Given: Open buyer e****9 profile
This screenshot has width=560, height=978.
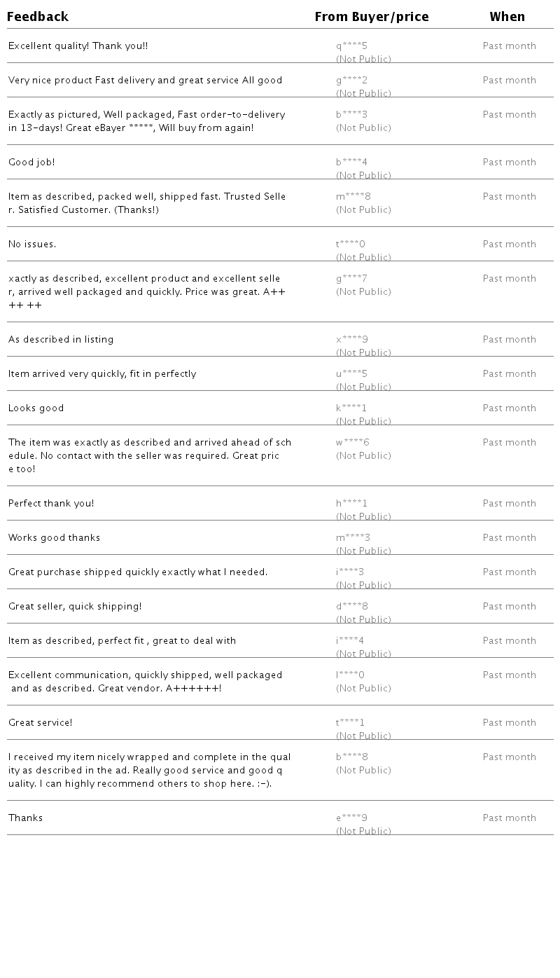Looking at the screenshot, I should pos(351,818).
